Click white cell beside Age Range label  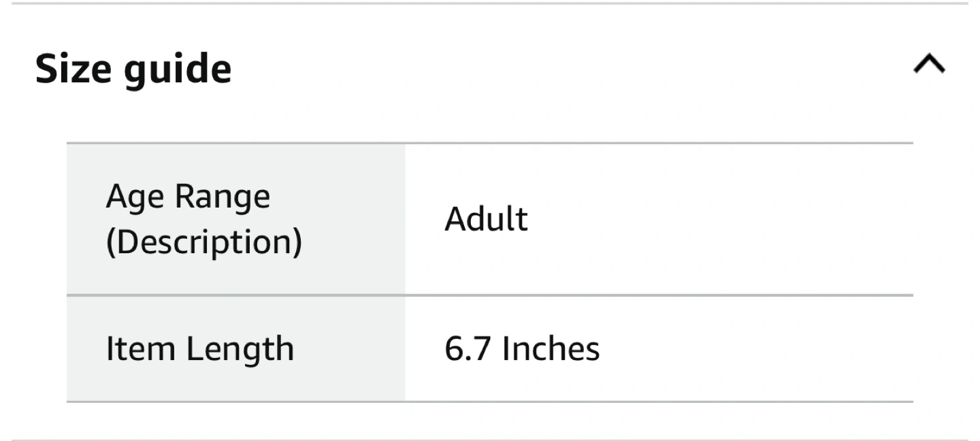pos(659,220)
